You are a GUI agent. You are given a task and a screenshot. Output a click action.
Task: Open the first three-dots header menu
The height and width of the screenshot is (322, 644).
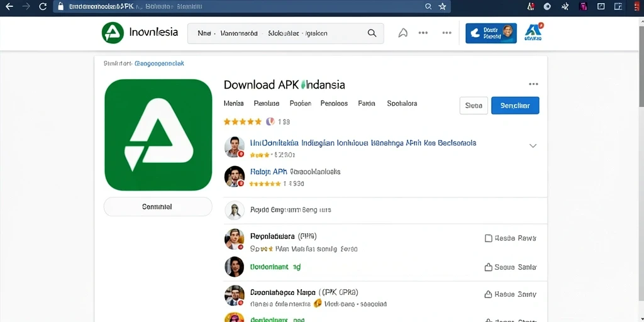(423, 33)
